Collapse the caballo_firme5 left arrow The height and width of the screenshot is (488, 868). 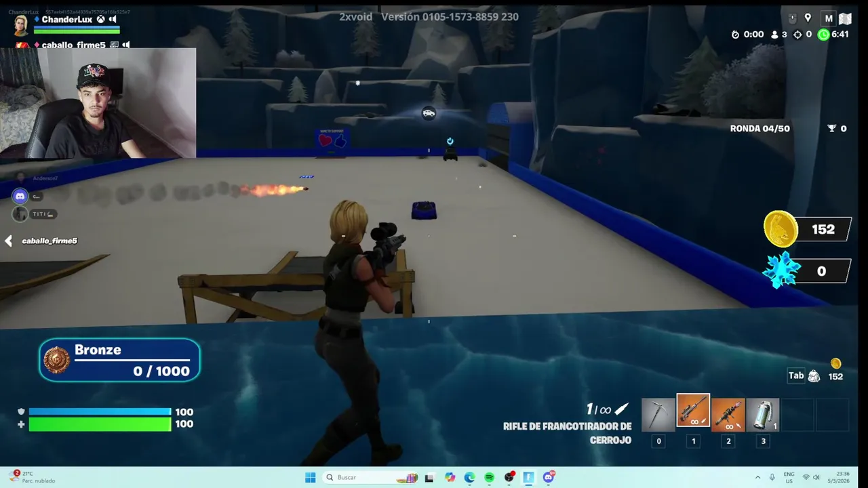8,241
